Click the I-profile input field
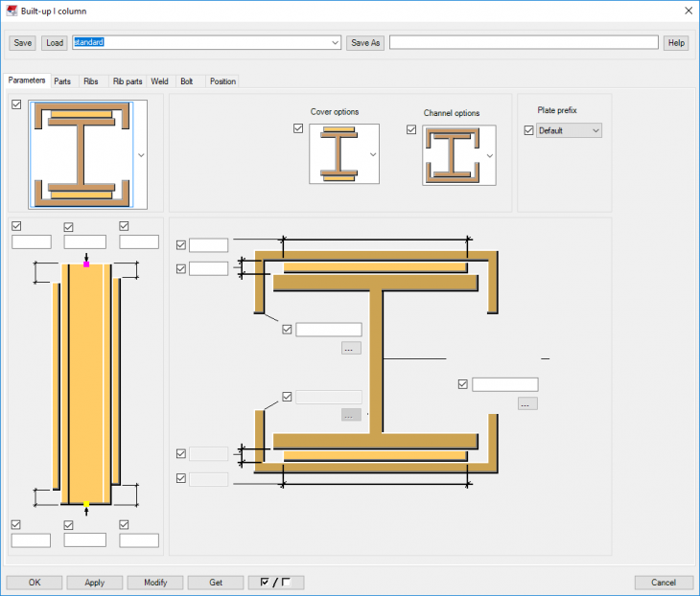700x596 pixels. click(505, 384)
